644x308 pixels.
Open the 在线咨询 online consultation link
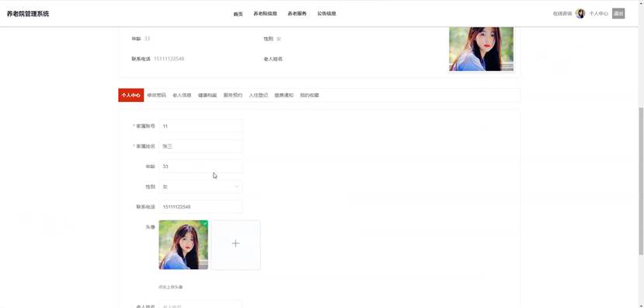562,13
